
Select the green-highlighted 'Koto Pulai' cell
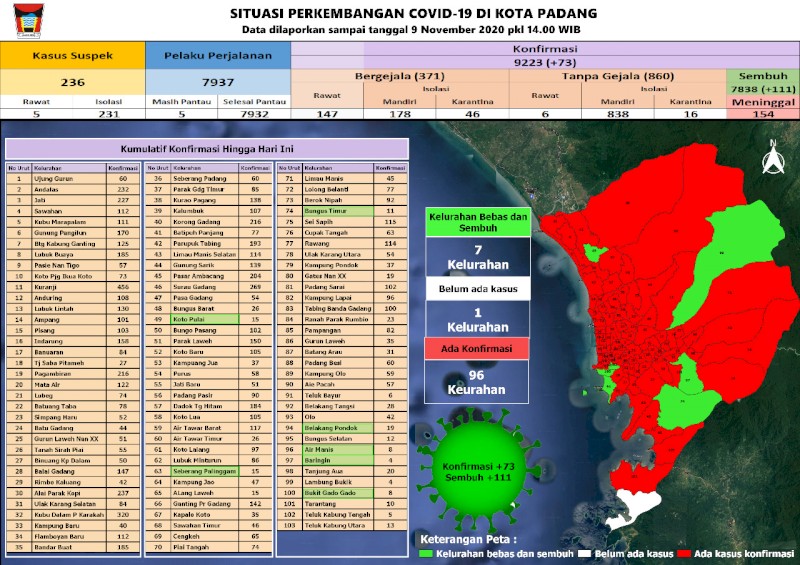click(x=205, y=320)
